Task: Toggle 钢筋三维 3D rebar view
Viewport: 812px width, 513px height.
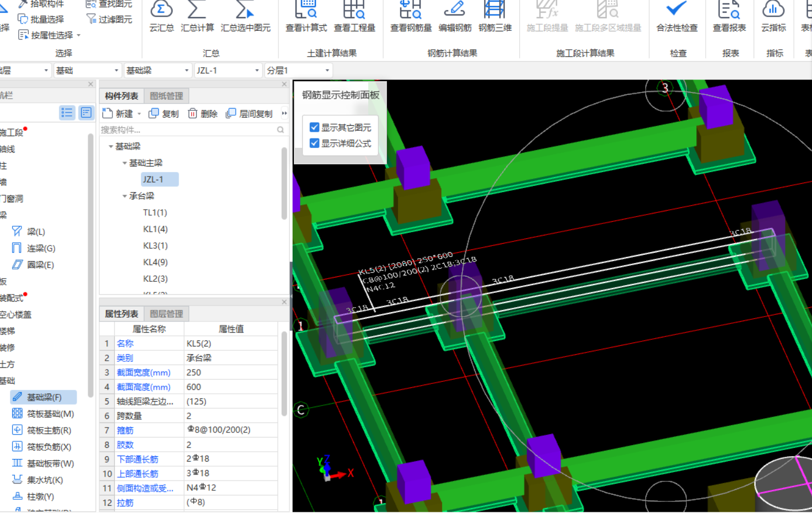Action: coord(494,17)
